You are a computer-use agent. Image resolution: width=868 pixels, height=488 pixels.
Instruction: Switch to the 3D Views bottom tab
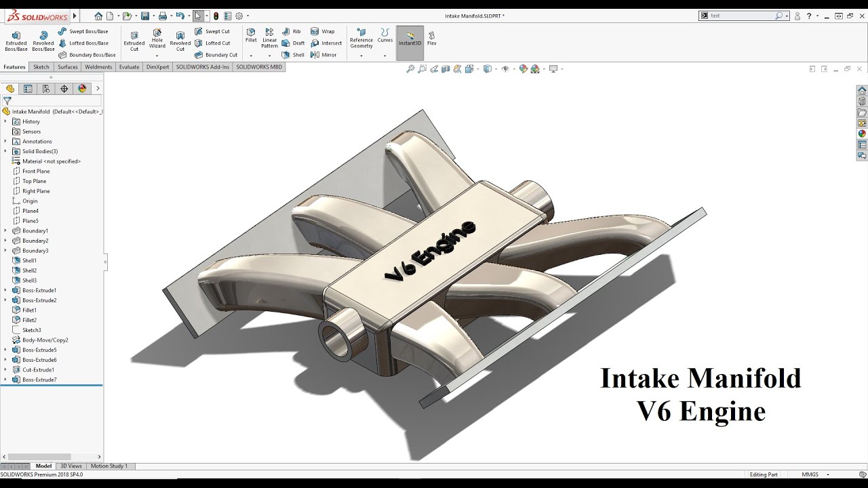point(71,466)
